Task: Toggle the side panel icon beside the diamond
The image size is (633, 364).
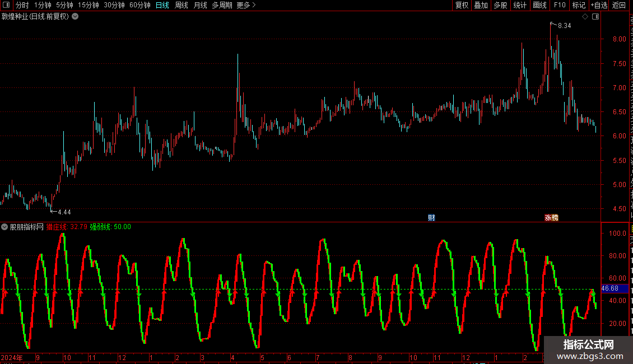Action: [595, 16]
